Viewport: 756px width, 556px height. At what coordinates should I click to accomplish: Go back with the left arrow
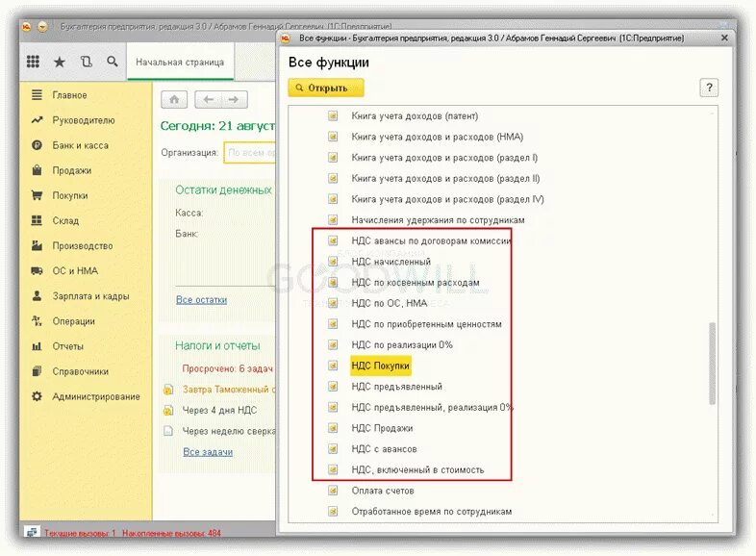pyautogui.click(x=209, y=100)
